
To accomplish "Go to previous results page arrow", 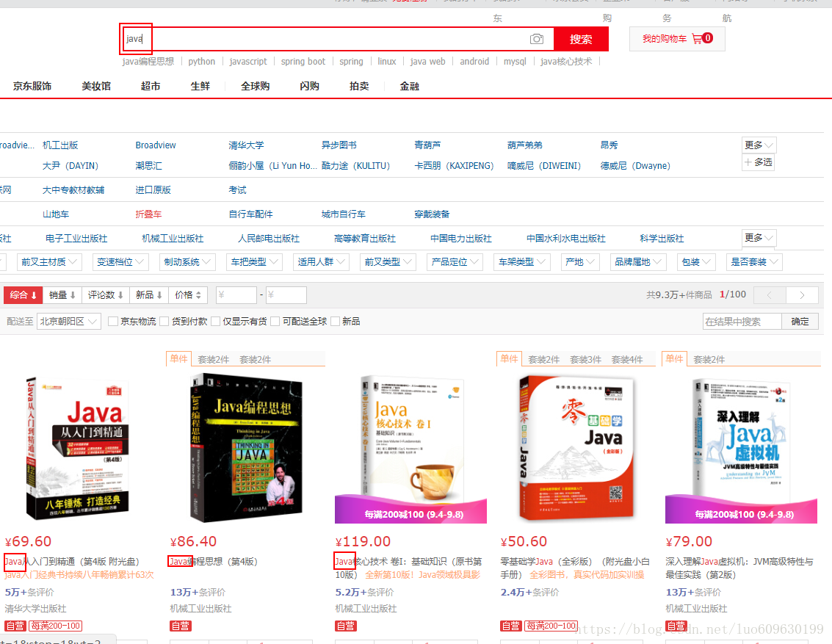I will 769,295.
